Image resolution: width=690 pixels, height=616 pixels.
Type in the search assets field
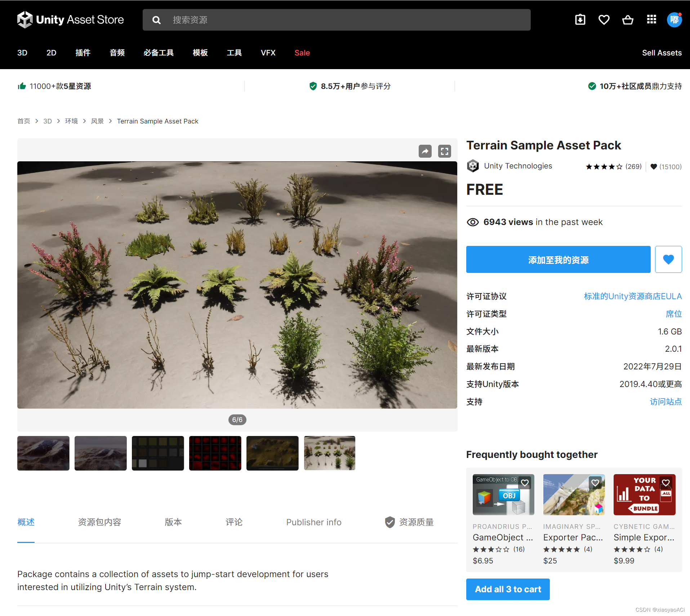click(x=337, y=20)
